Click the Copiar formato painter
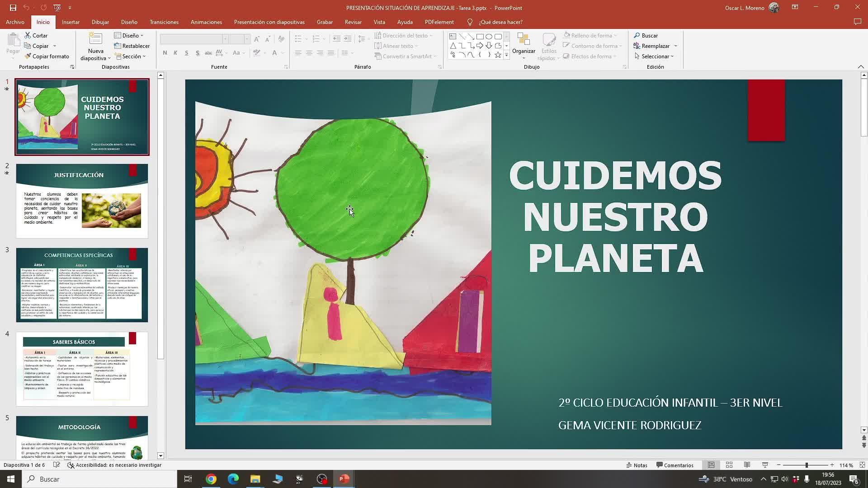868x488 pixels. (x=47, y=56)
